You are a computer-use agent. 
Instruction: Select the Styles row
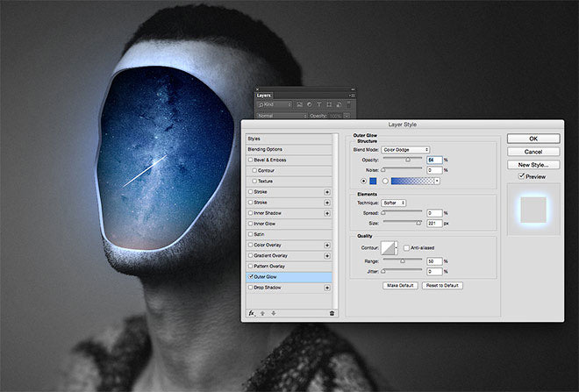point(289,139)
